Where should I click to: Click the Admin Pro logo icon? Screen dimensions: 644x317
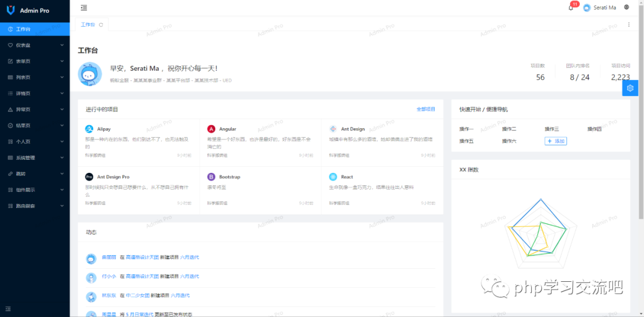coord(11,10)
